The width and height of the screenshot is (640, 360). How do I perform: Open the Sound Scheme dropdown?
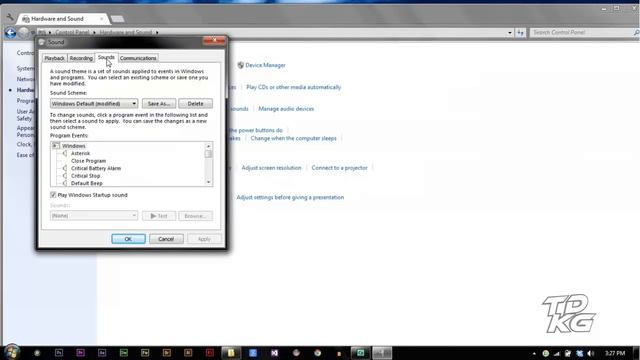[x=94, y=104]
